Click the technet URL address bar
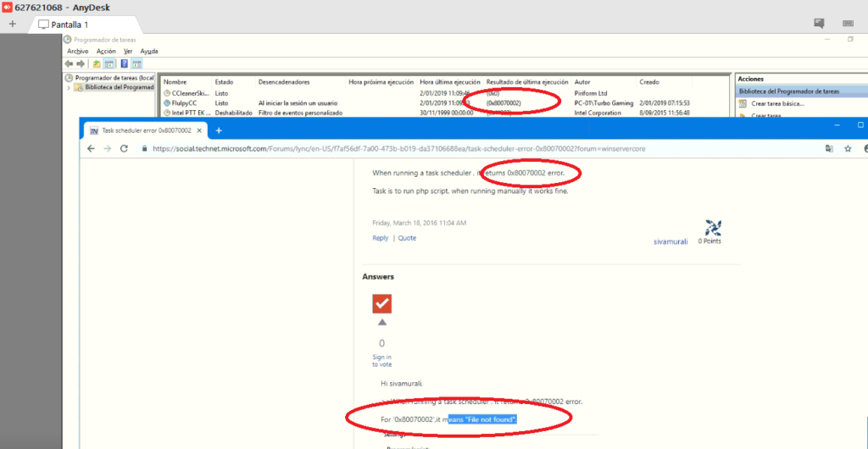This screenshot has height=449, width=868. click(398, 149)
